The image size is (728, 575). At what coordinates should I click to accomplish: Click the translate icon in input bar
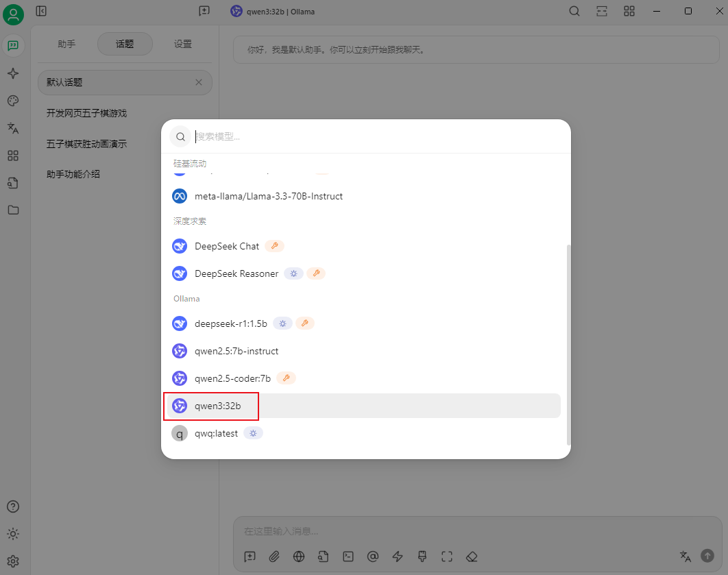click(685, 556)
